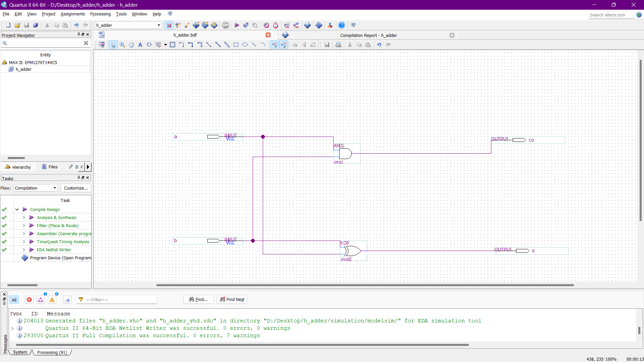The width and height of the screenshot is (644, 362).
Task: Select the Selection pointer tool
Action: tap(113, 45)
